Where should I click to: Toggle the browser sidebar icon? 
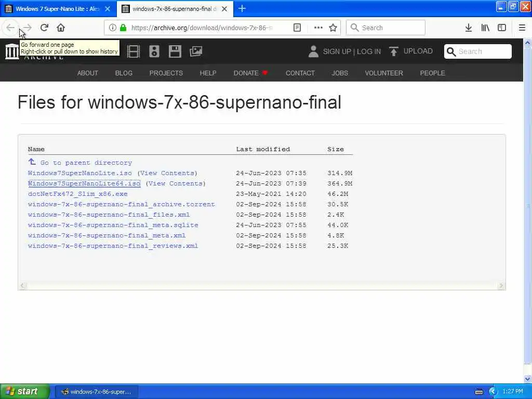[502, 28]
